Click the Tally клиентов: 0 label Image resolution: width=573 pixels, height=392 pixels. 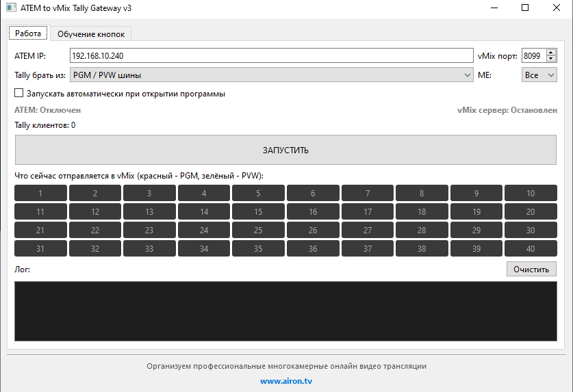click(x=45, y=125)
